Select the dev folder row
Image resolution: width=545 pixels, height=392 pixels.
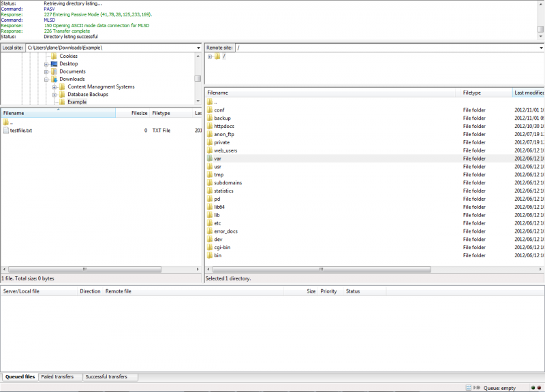pyautogui.click(x=375, y=240)
